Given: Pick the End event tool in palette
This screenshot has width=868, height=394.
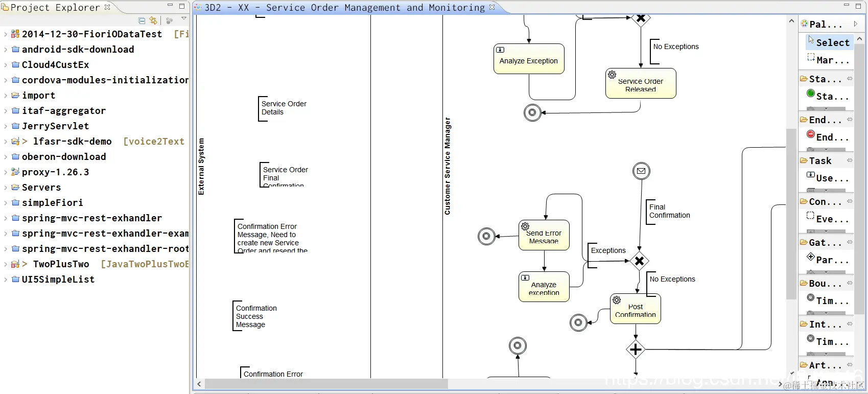Looking at the screenshot, I should click(x=829, y=137).
